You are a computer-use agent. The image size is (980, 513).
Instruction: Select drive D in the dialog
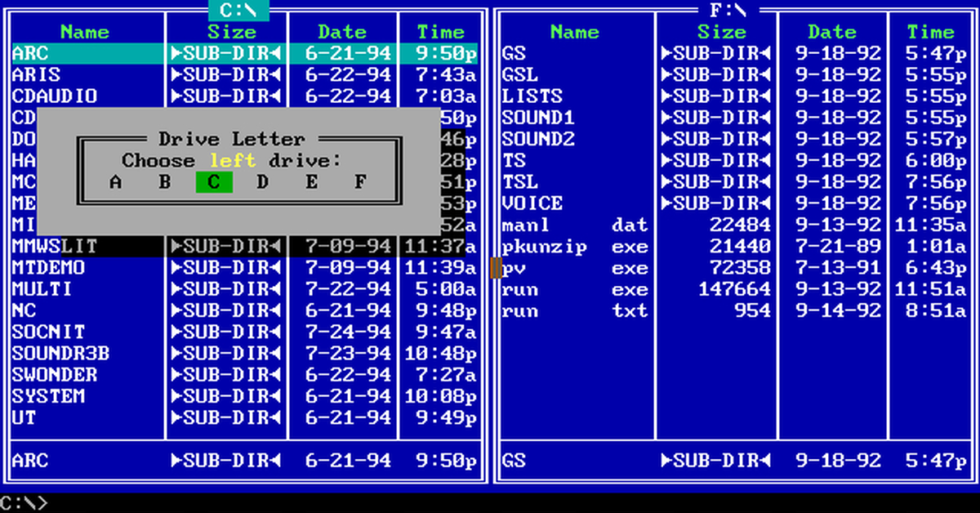point(262,182)
